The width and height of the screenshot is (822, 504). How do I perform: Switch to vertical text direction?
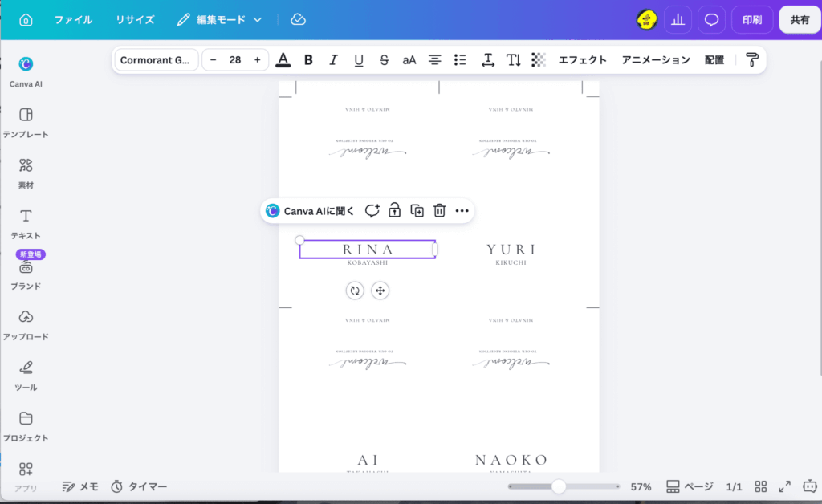513,59
